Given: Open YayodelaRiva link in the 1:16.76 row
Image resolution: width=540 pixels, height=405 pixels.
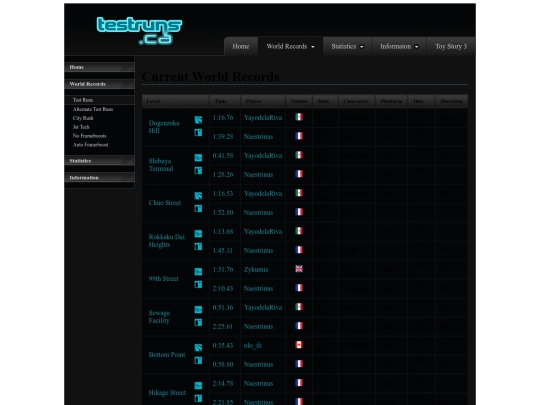Looking at the screenshot, I should pyautogui.click(x=263, y=117).
